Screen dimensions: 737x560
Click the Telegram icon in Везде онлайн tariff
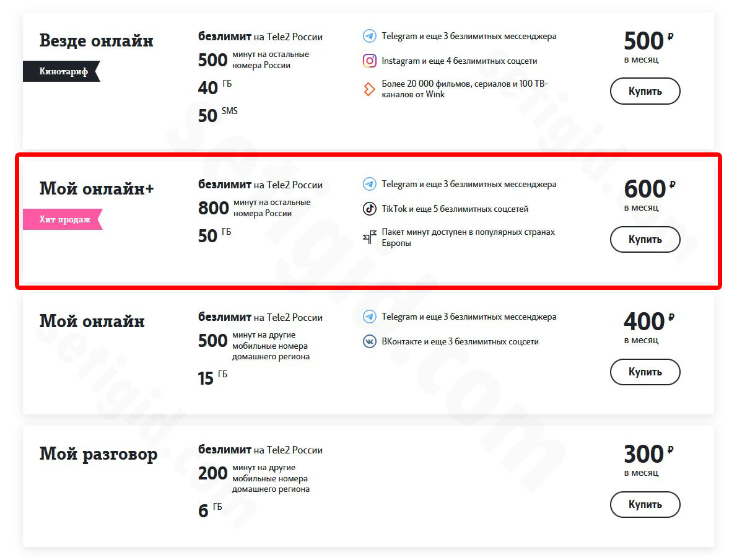(x=370, y=36)
